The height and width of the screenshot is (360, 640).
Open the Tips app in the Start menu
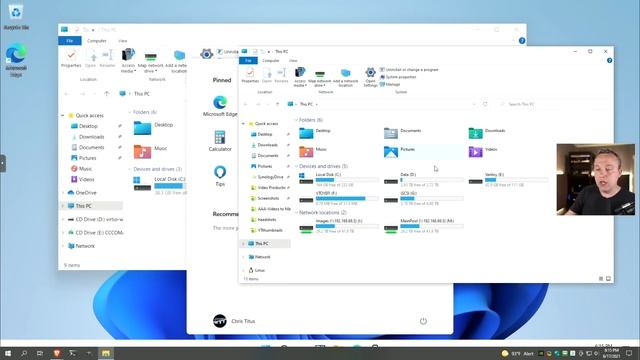pos(220,176)
